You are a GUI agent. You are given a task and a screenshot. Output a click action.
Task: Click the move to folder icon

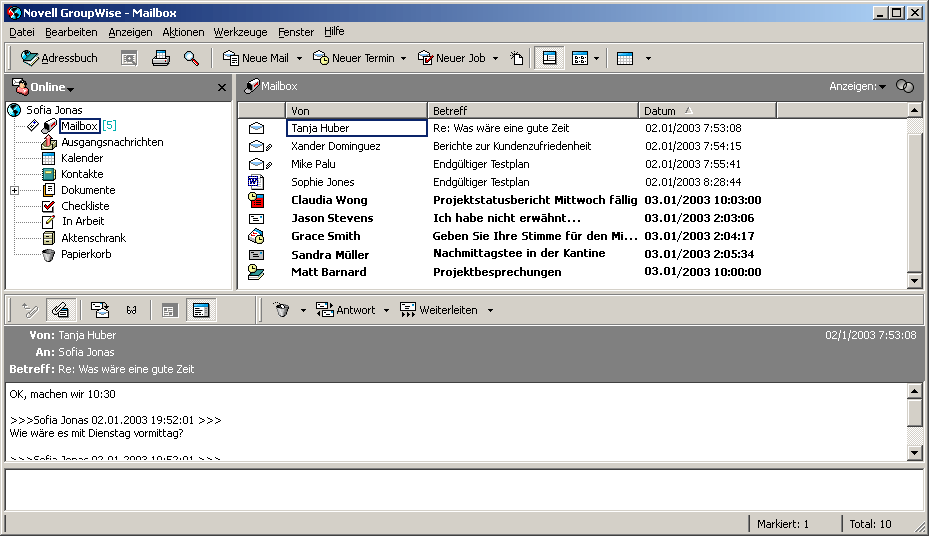pos(100,310)
